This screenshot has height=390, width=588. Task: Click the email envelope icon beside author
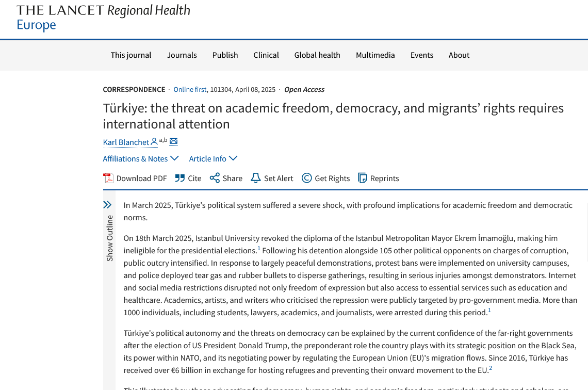(174, 141)
